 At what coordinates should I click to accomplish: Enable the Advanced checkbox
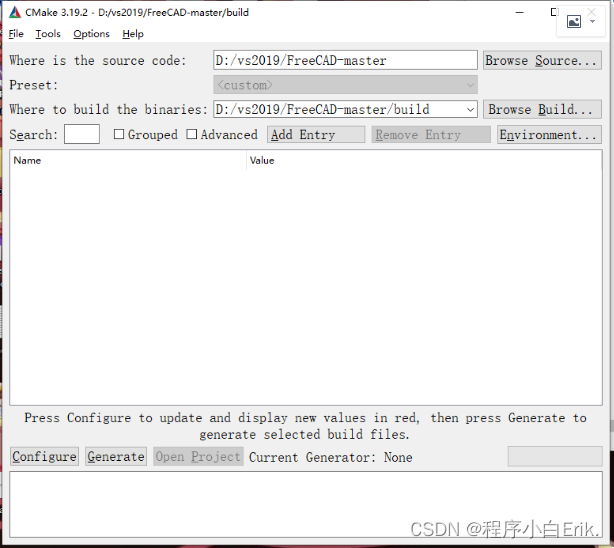[191, 134]
